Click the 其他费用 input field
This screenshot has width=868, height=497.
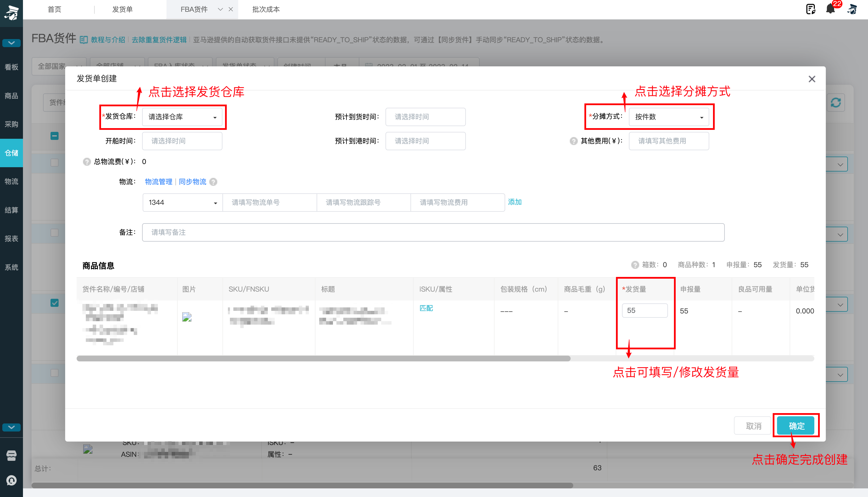point(669,141)
